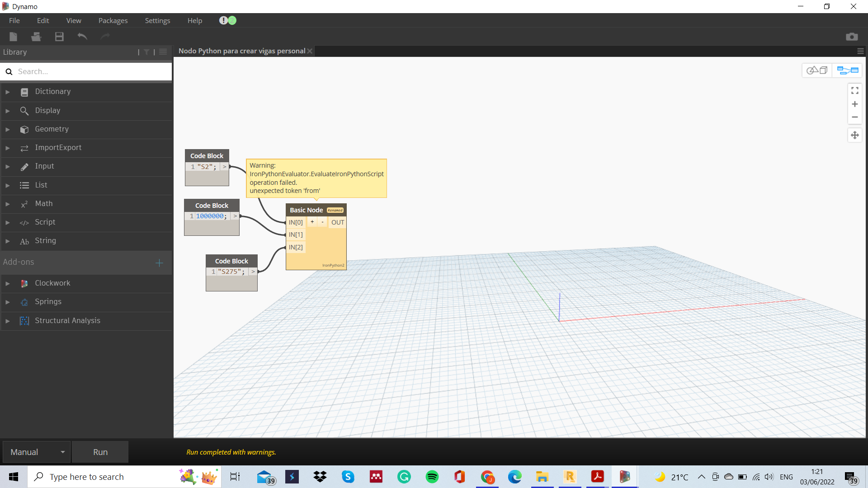Click the Save toolbar icon

59,37
